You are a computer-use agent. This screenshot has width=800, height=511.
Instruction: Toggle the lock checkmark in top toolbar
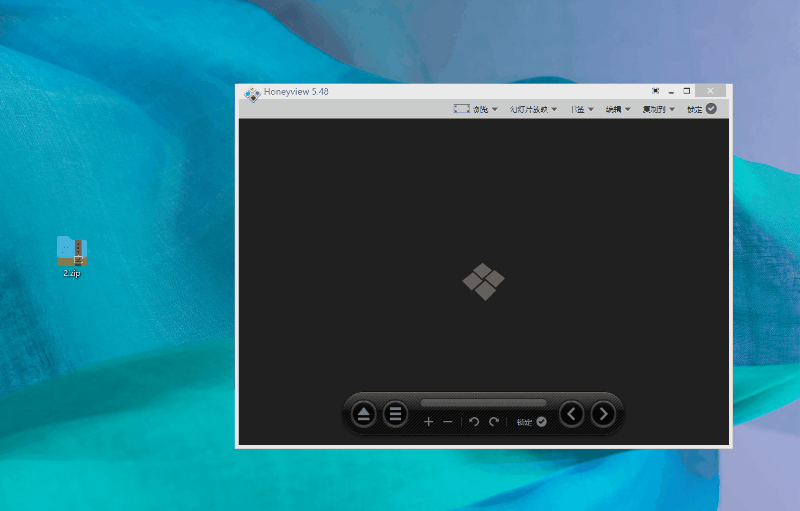tap(711, 109)
